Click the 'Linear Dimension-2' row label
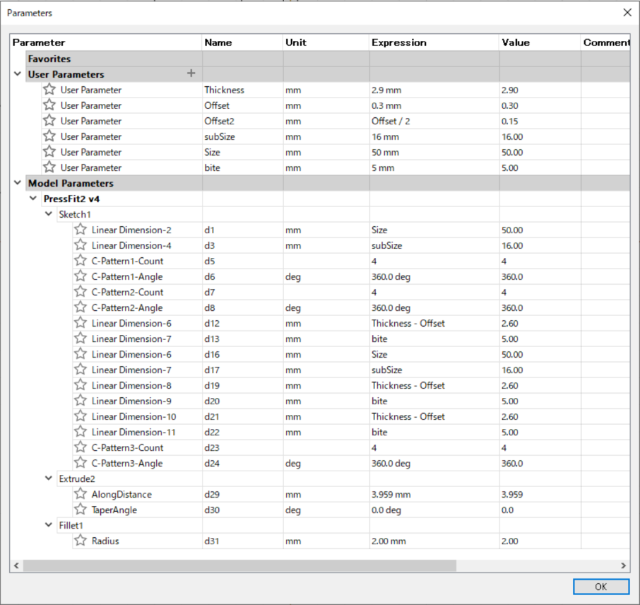The width and height of the screenshot is (640, 605). click(131, 230)
